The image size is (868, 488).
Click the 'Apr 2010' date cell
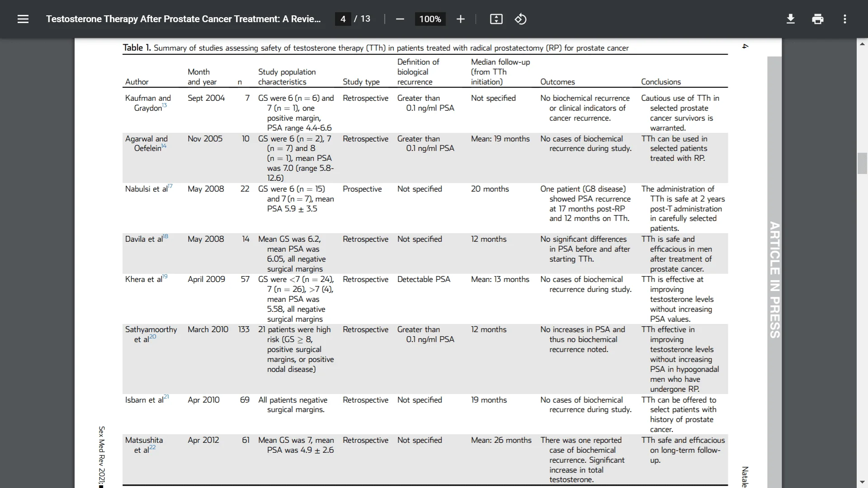coord(203,400)
